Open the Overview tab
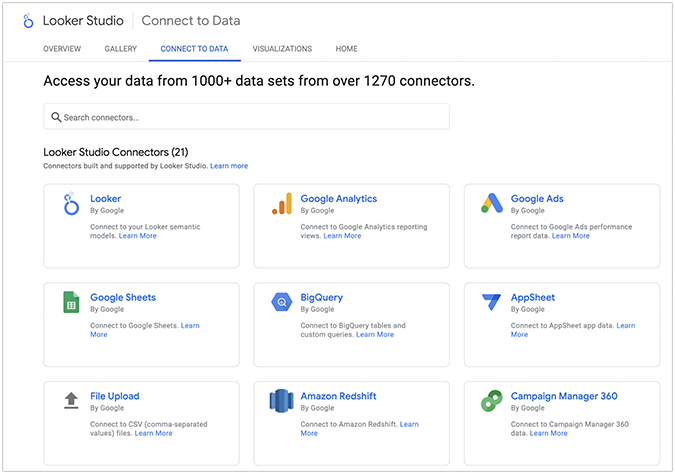This screenshot has height=474, width=675. 62,49
